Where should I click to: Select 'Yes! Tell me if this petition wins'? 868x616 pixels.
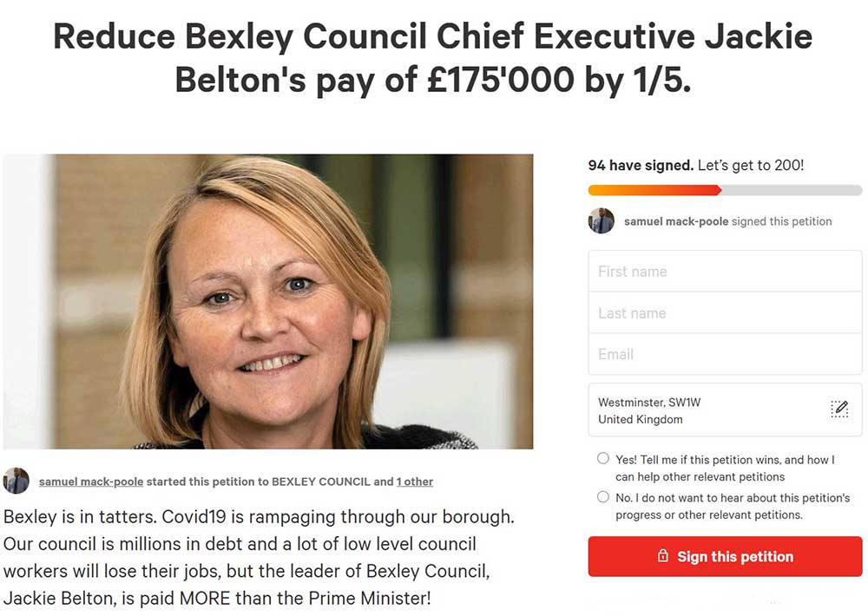(603, 458)
